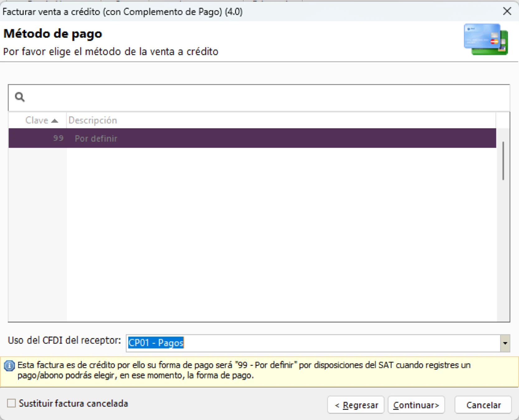Viewport: 519px width, 420px height.
Task: Click the credit cards icon in header
Action: coord(485,40)
